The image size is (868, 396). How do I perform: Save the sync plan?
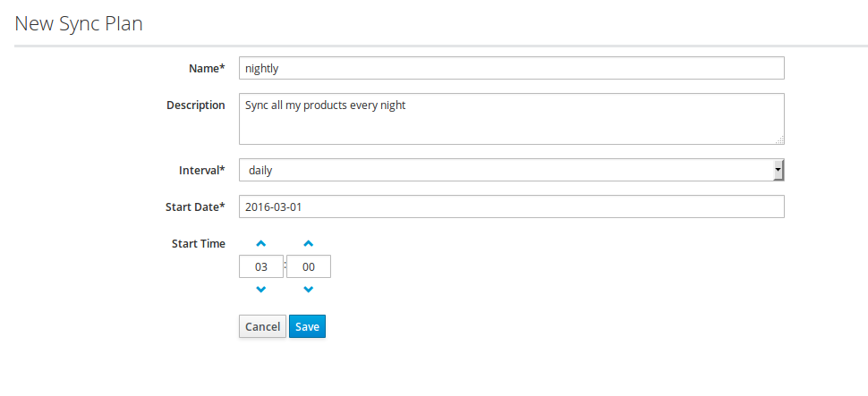point(307,327)
